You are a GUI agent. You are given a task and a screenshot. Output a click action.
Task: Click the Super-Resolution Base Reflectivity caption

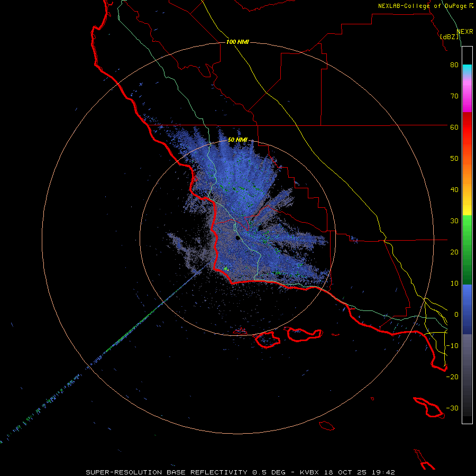(x=241, y=472)
